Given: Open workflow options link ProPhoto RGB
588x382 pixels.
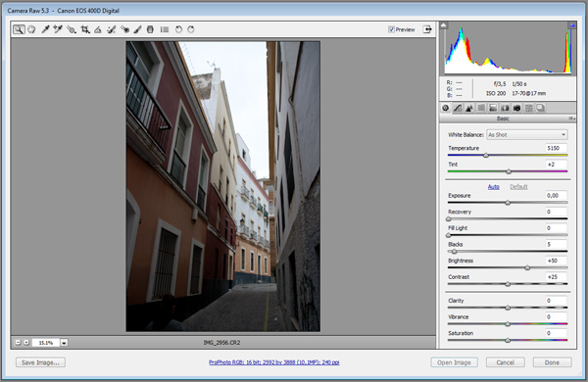Looking at the screenshot, I should [273, 362].
